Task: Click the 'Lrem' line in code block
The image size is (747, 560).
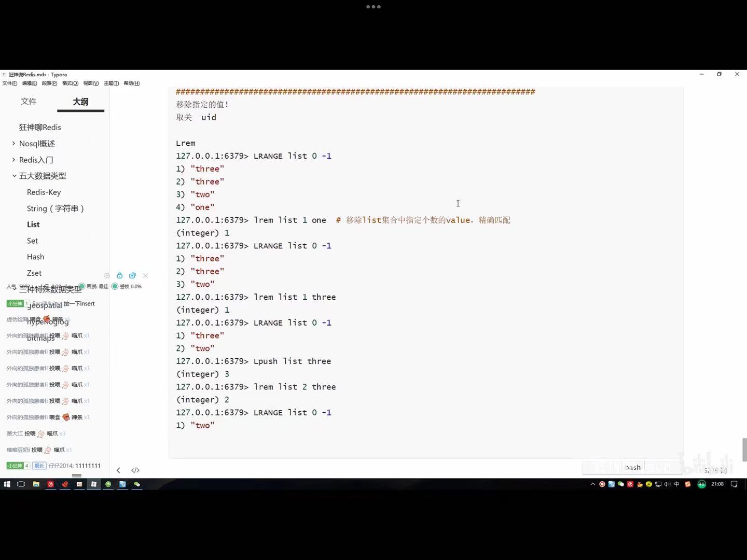Action: point(186,143)
